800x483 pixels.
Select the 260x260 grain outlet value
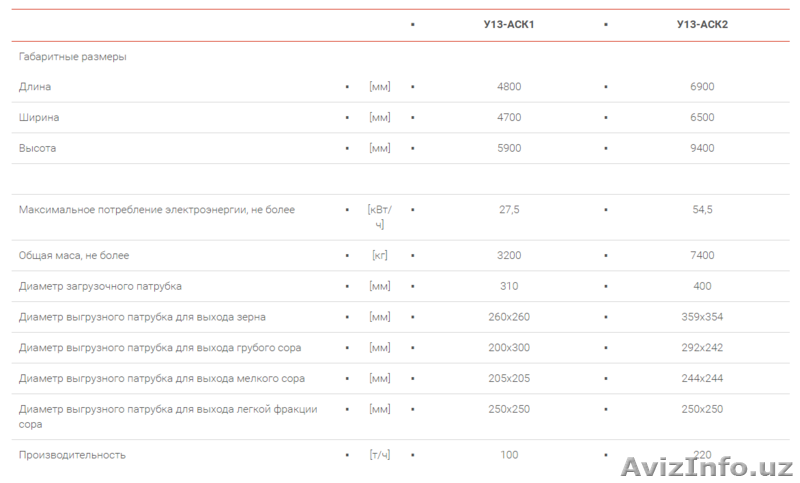508,317
